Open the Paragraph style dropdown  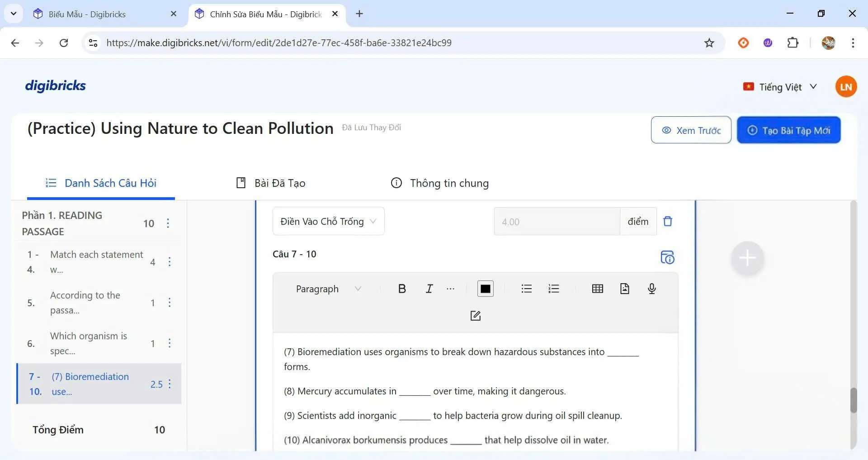(x=328, y=289)
